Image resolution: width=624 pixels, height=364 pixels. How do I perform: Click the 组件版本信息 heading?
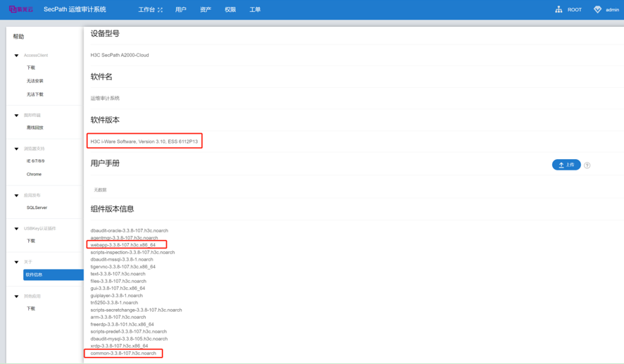click(112, 209)
